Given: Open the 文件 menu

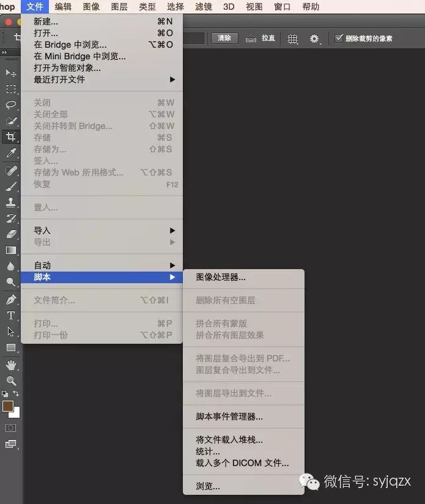Looking at the screenshot, I should [x=35, y=7].
